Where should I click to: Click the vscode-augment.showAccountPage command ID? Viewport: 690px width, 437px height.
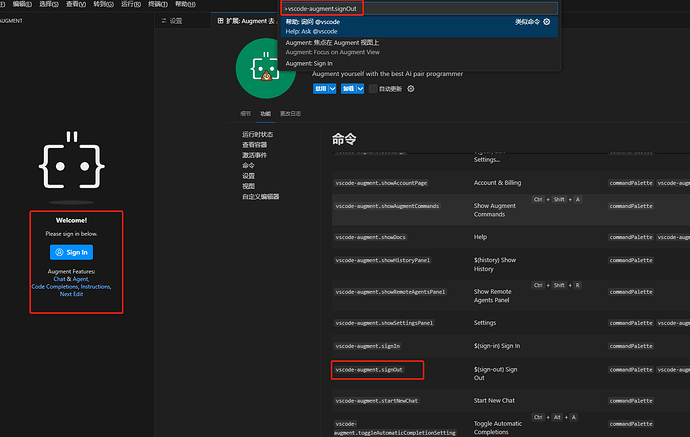(381, 183)
